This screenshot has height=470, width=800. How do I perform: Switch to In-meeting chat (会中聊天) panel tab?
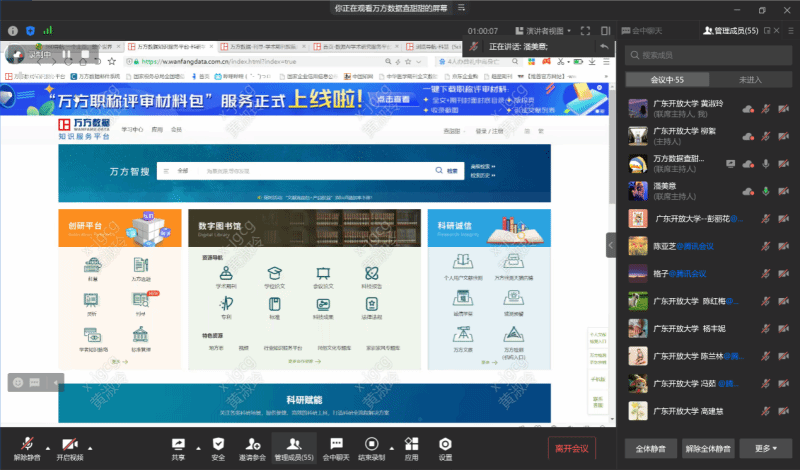642,31
